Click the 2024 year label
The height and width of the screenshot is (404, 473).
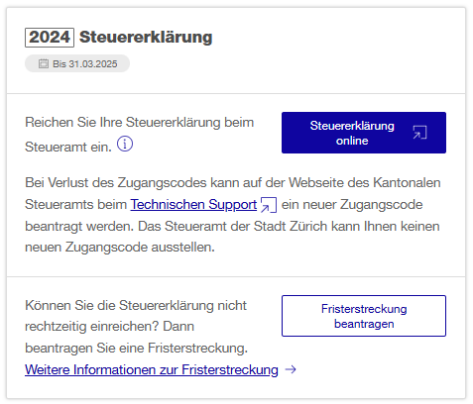tap(50, 37)
